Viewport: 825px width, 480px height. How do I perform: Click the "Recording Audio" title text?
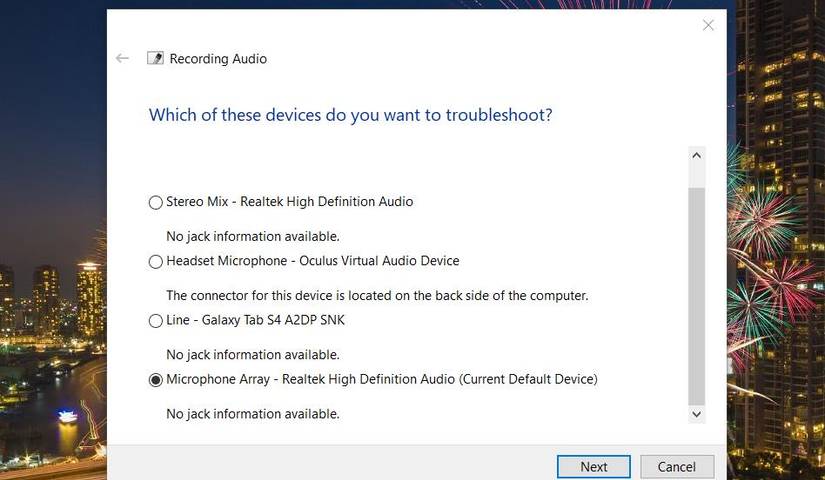click(218, 59)
